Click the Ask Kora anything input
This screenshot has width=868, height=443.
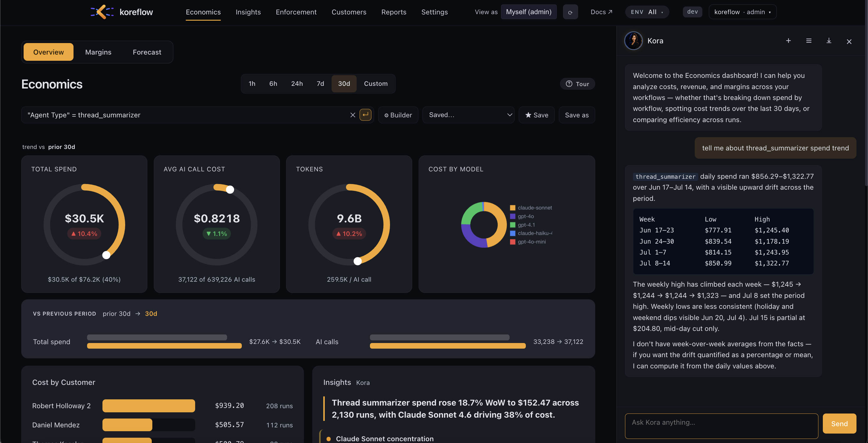point(722,426)
